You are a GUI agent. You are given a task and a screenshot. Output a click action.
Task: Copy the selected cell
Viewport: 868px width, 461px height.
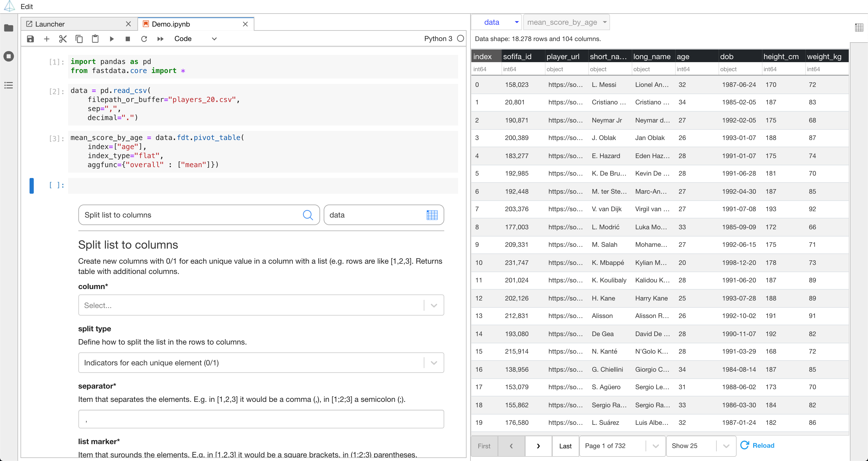tap(79, 39)
